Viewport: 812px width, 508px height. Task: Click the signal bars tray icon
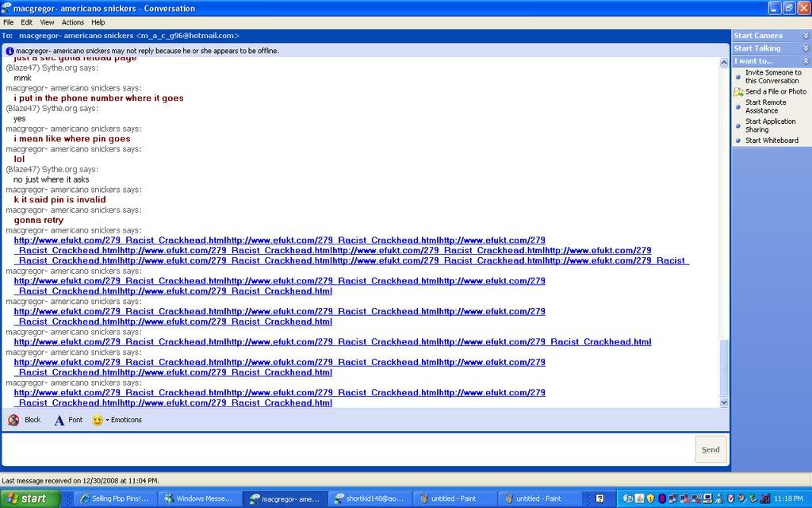point(764,498)
